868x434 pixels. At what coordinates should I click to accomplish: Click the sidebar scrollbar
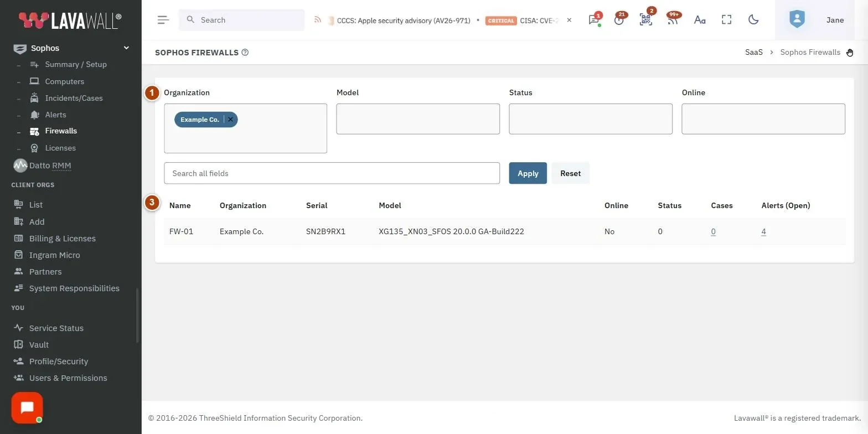[x=137, y=316]
